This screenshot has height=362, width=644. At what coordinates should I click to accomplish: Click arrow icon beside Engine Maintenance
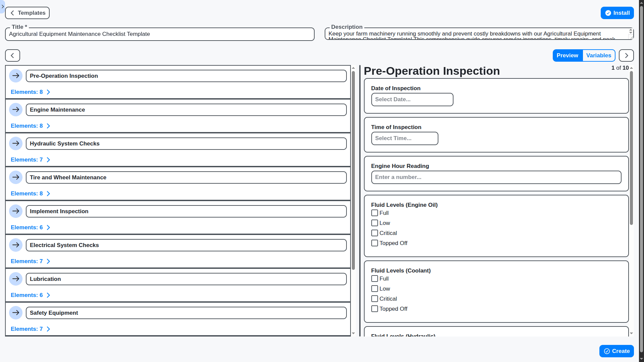click(x=16, y=110)
